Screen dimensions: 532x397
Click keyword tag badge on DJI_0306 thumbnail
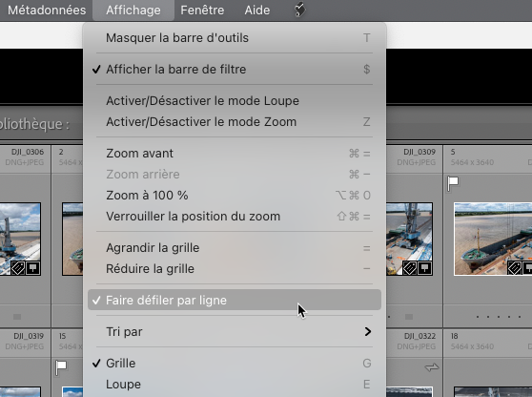[18, 268]
